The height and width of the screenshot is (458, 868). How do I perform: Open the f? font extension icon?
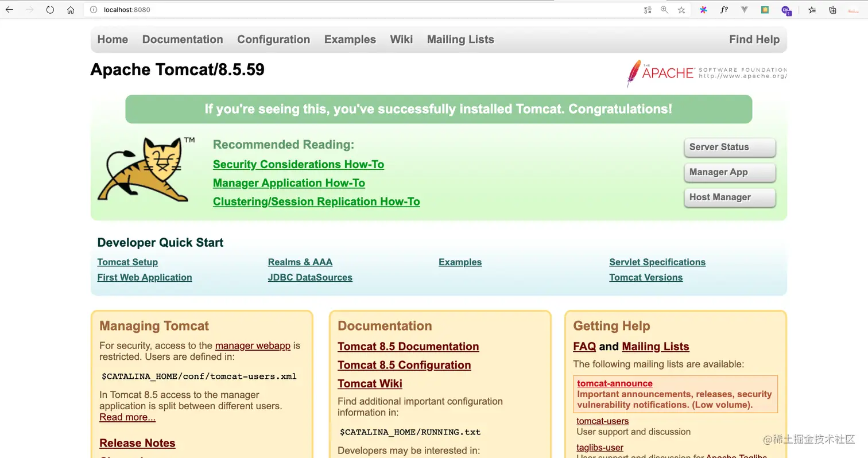click(724, 10)
